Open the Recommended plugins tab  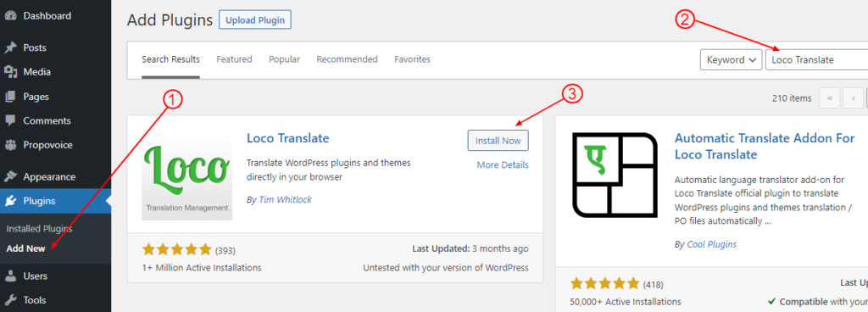[347, 59]
